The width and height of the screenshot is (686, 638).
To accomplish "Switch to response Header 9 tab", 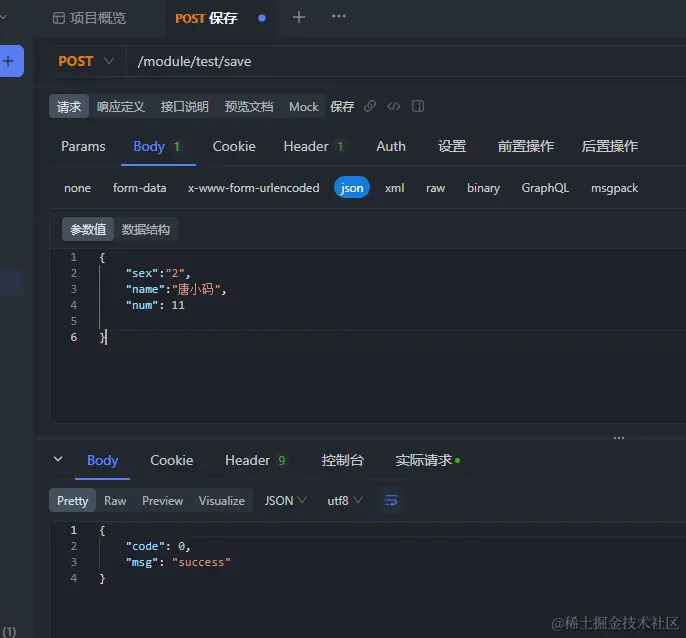I will coord(255,460).
